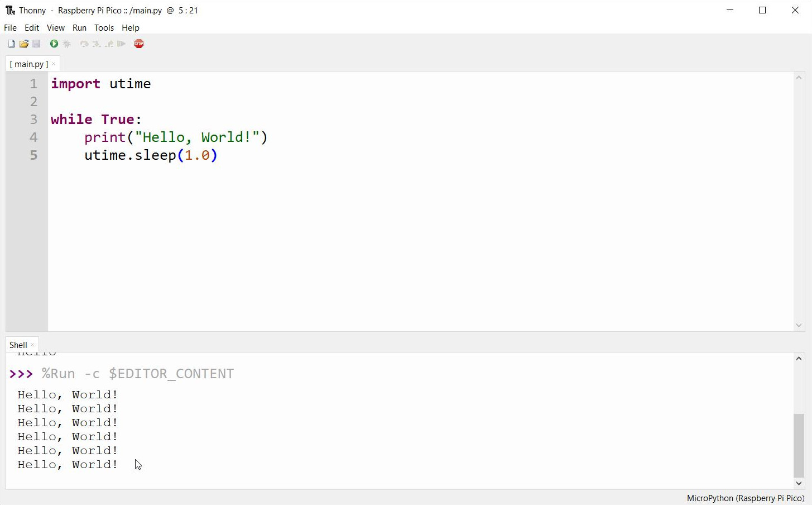The image size is (812, 505).
Task: Open the View menu
Action: tap(55, 28)
